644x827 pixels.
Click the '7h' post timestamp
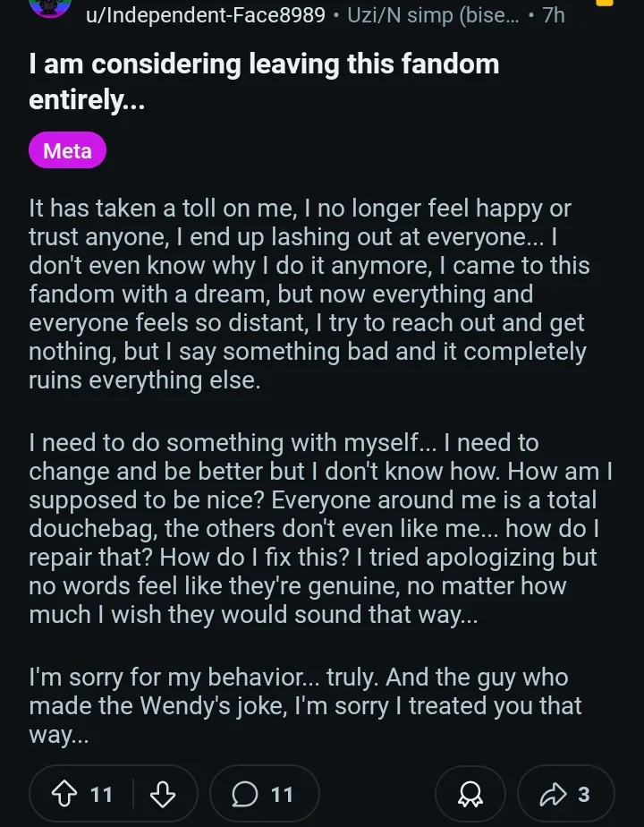click(554, 14)
